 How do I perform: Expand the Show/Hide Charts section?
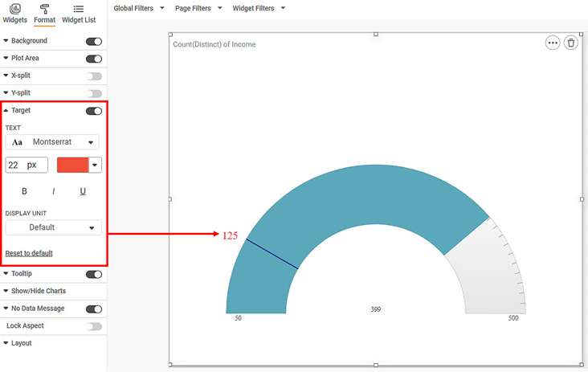click(x=38, y=291)
